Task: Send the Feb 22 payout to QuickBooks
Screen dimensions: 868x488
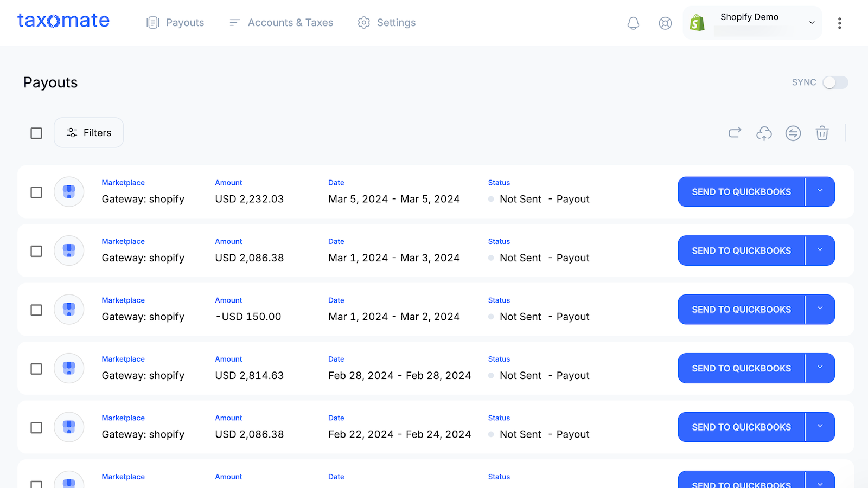Action: click(741, 427)
